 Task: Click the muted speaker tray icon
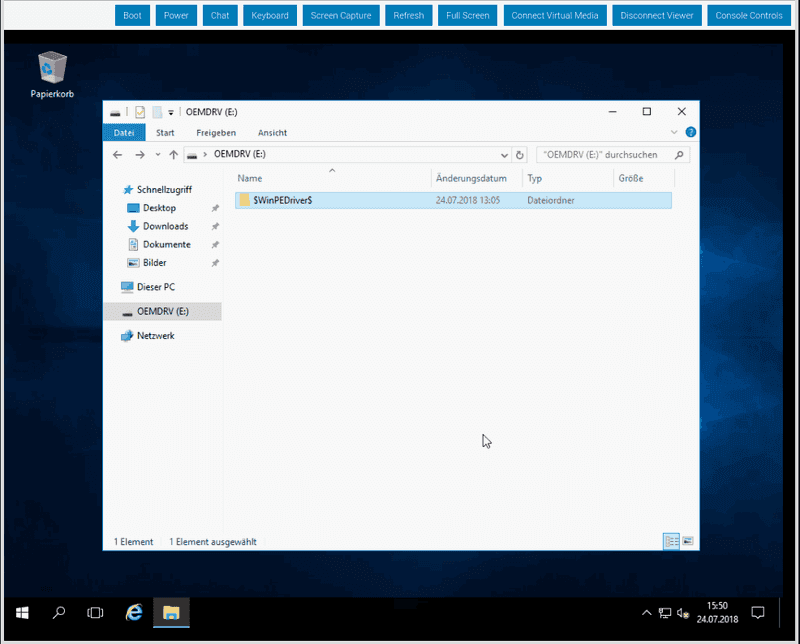(682, 612)
